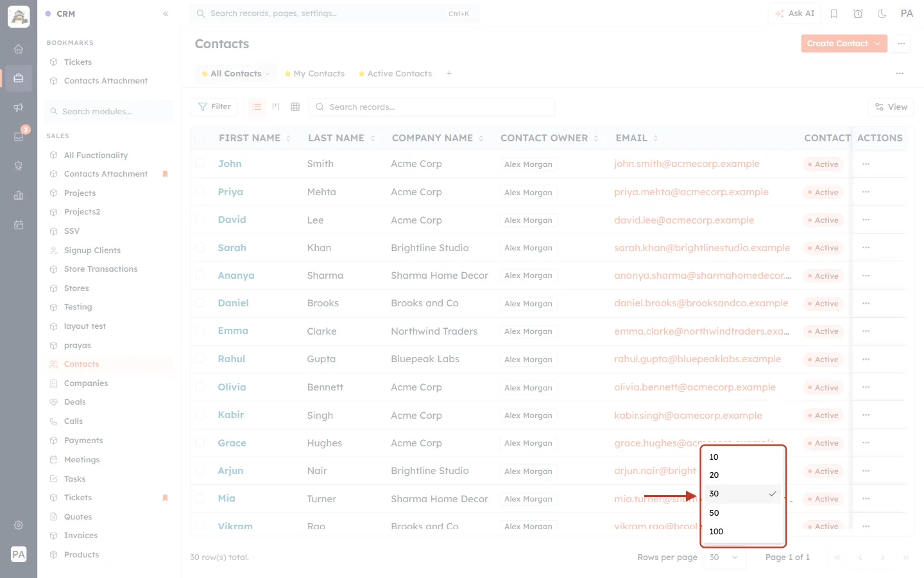Open the more options dots beside Create Contact

pos(902,44)
